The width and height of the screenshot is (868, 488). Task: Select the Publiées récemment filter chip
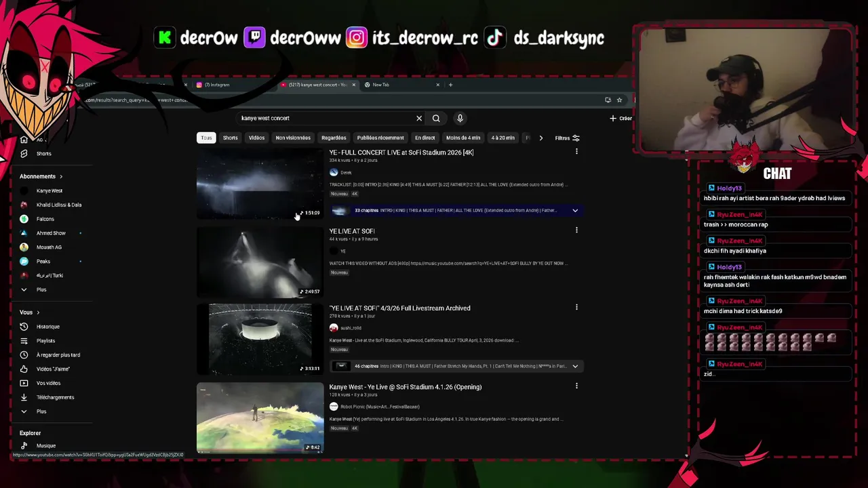(380, 138)
